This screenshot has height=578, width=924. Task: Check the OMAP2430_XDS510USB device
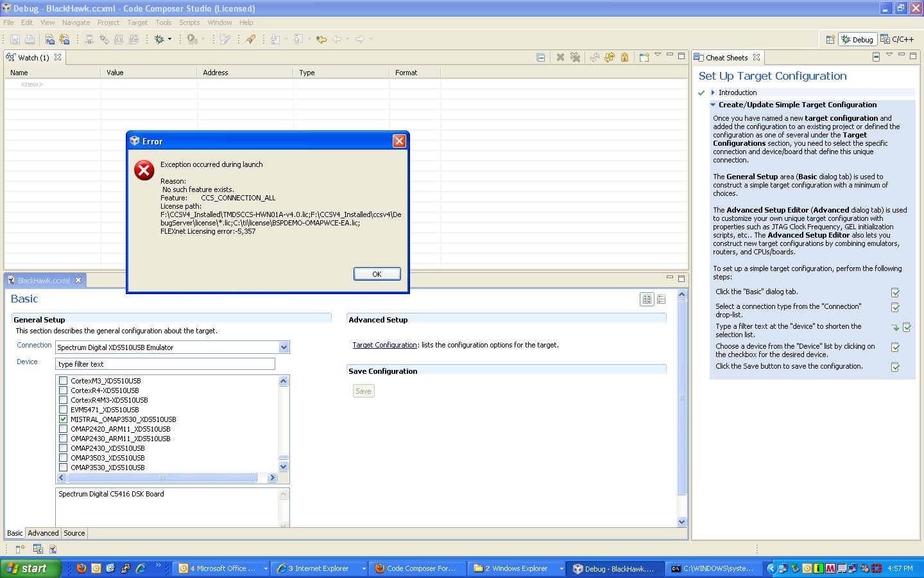click(63, 448)
